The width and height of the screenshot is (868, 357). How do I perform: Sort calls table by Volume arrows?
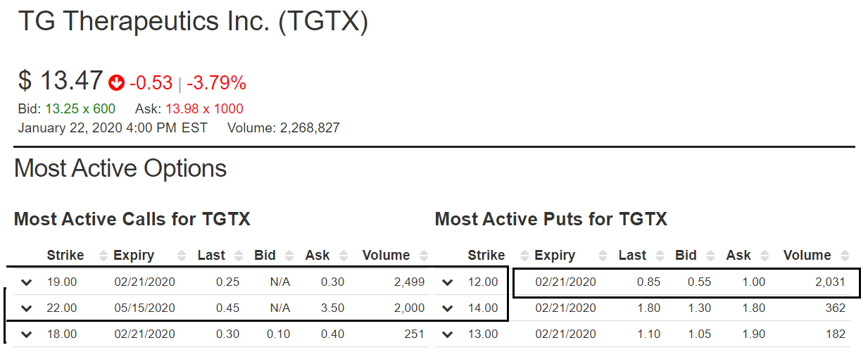click(424, 256)
